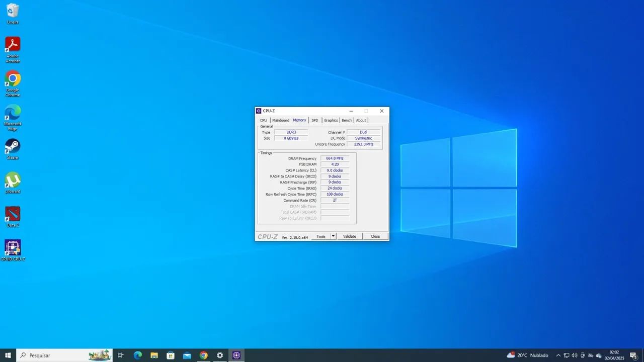644x362 pixels.
Task: Open Google Chrome from the taskbar
Action: pos(203,355)
